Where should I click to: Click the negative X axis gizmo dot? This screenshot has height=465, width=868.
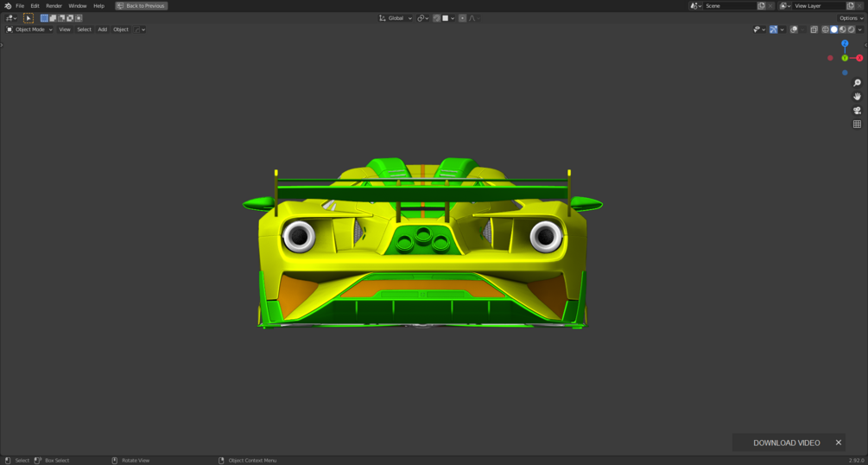(x=830, y=58)
